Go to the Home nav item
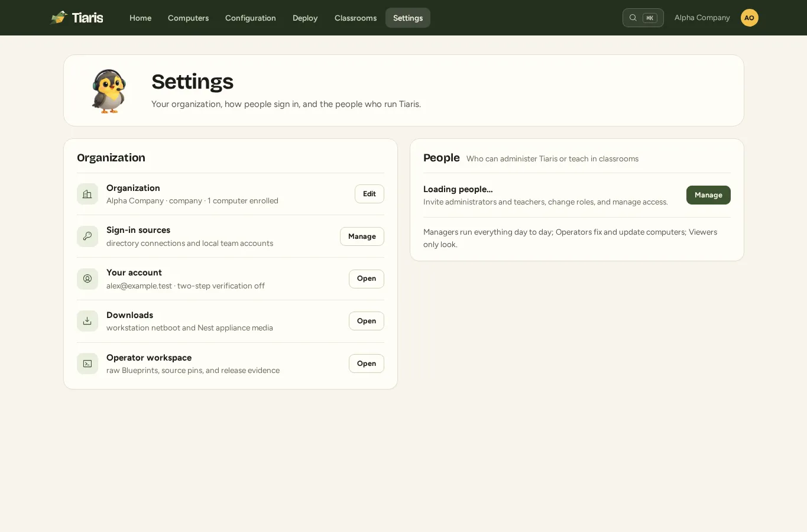807x532 pixels. click(141, 18)
